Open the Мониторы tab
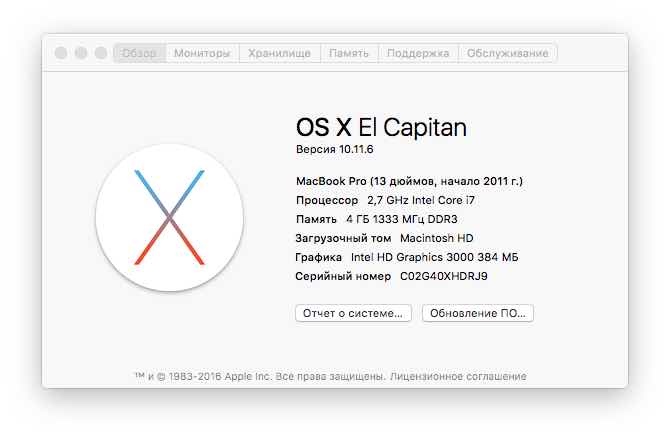This screenshot has height=438, width=670. [x=203, y=53]
